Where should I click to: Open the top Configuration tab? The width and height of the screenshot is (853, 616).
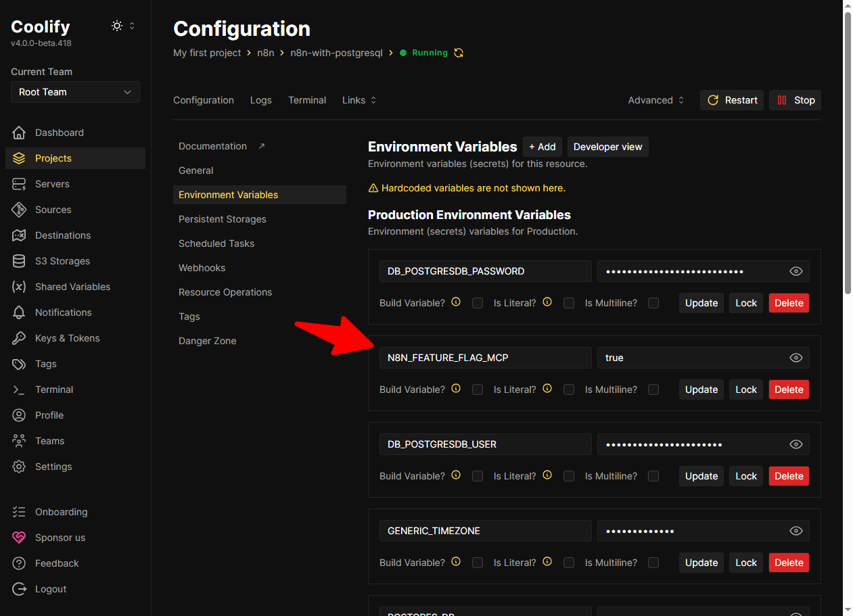(204, 100)
